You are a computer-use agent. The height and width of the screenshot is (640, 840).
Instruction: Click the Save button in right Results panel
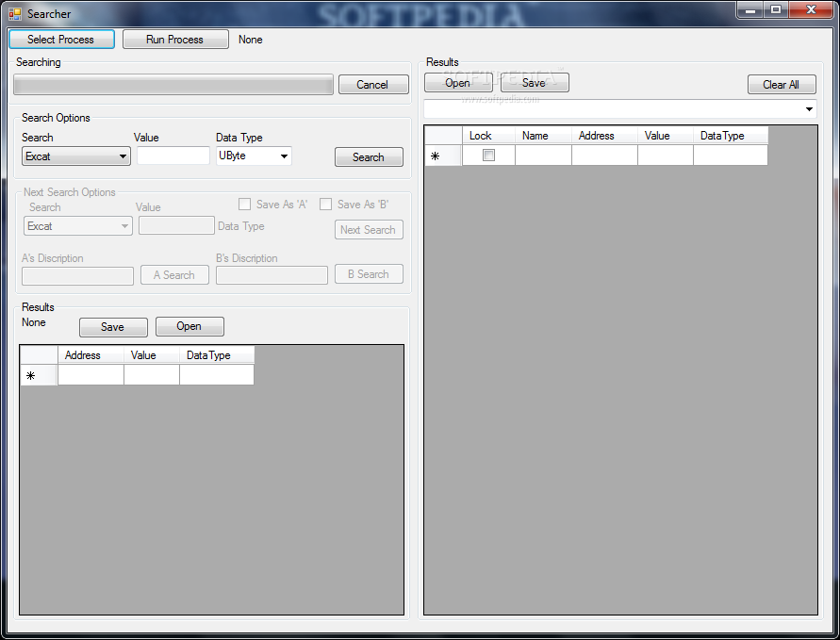pyautogui.click(x=535, y=83)
